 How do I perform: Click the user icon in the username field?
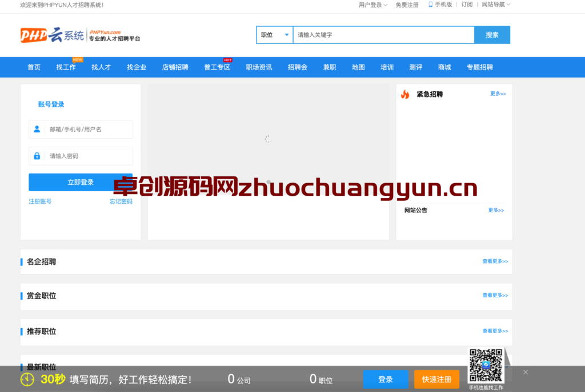click(x=37, y=130)
